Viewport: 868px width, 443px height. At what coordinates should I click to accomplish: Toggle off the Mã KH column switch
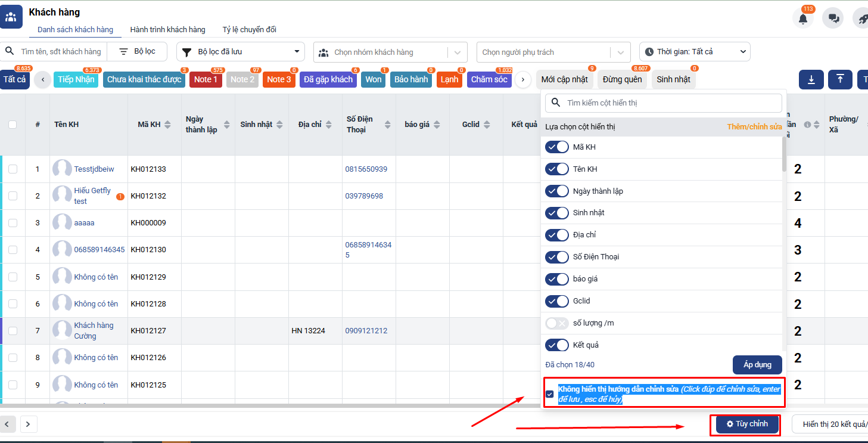pos(557,147)
